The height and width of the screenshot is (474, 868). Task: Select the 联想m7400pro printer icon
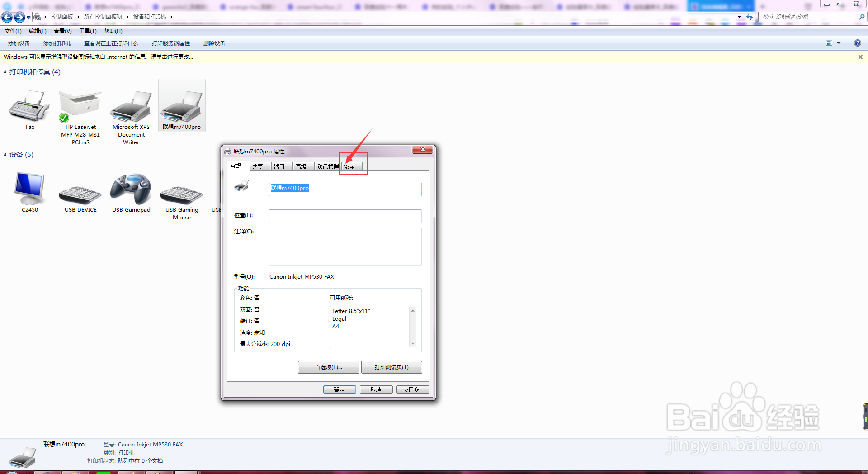point(182,106)
